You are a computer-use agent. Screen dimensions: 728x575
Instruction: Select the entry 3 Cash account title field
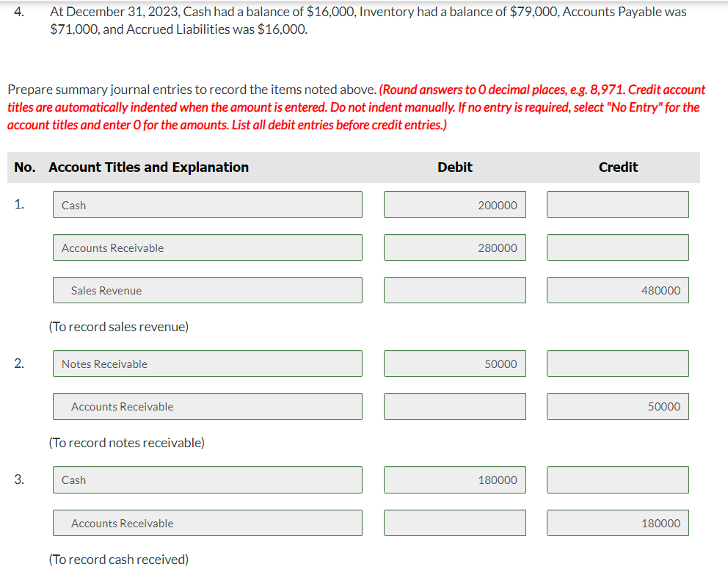click(208, 480)
